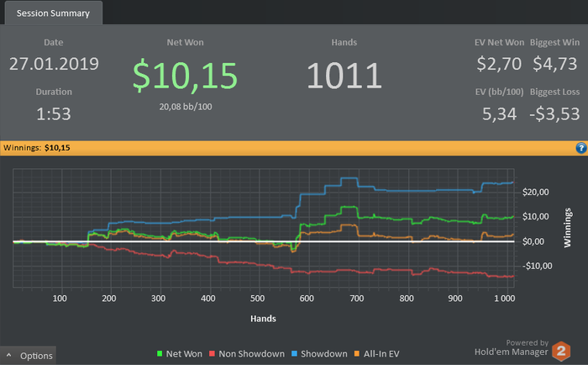
Task: Hide the Showdown series via legend text
Action: (324, 354)
